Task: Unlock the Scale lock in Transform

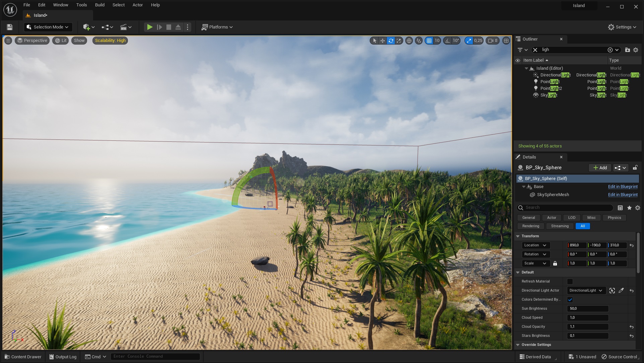Action: point(555,263)
